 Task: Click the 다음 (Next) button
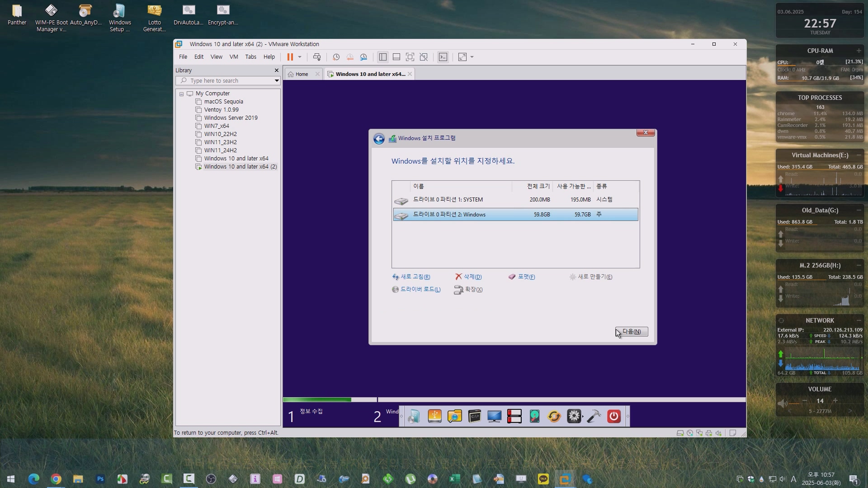tap(632, 332)
